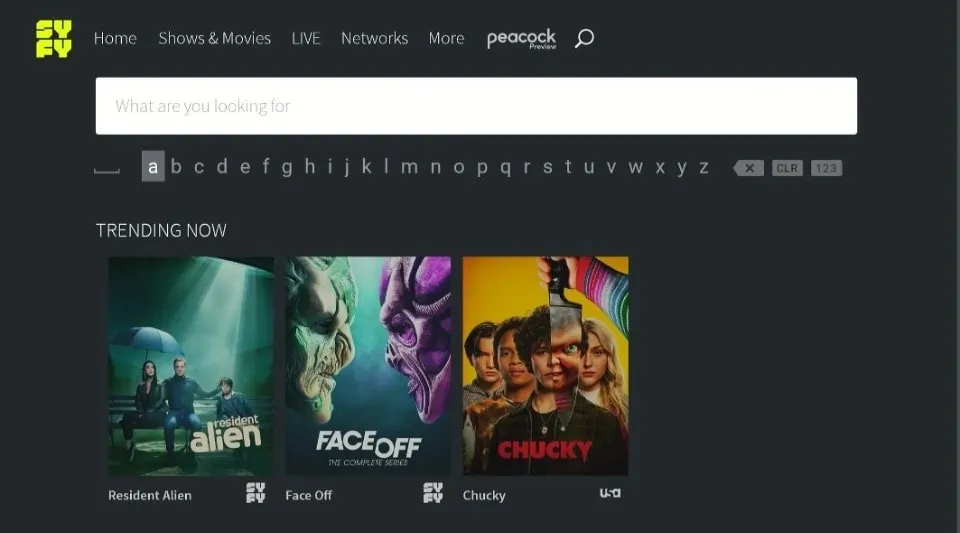Select letter j on keyboard
This screenshot has width=960, height=533.
click(x=347, y=168)
